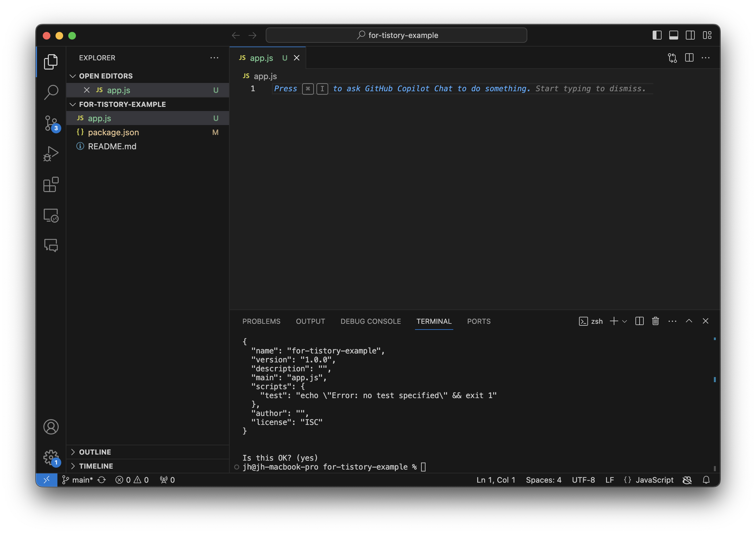Switch to the PROBLEMS tab
The image size is (756, 534).
tap(261, 321)
